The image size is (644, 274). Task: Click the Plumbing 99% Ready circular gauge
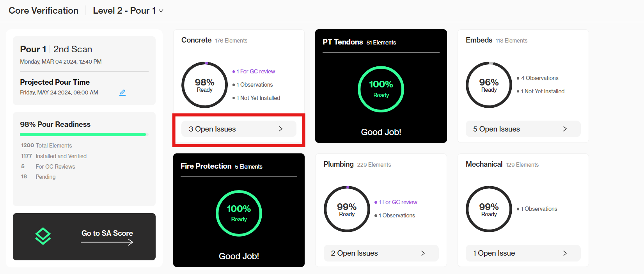347,209
